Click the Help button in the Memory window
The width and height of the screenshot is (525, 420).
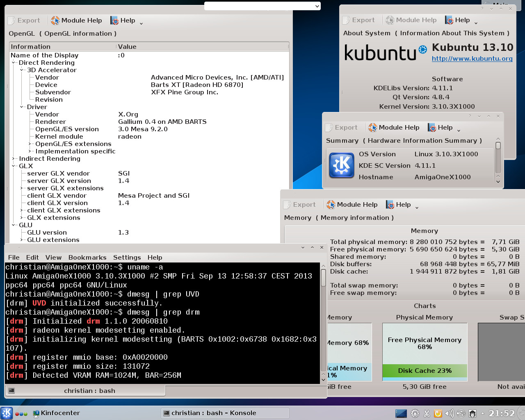tap(398, 205)
